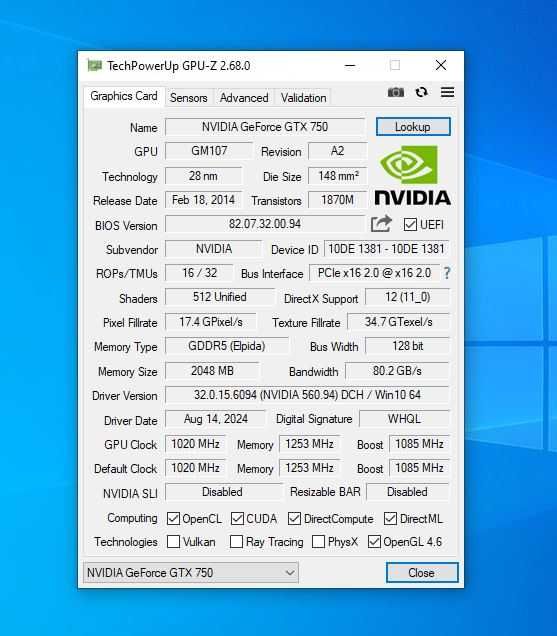Click Default Clock value 1020 MHz

click(195, 467)
